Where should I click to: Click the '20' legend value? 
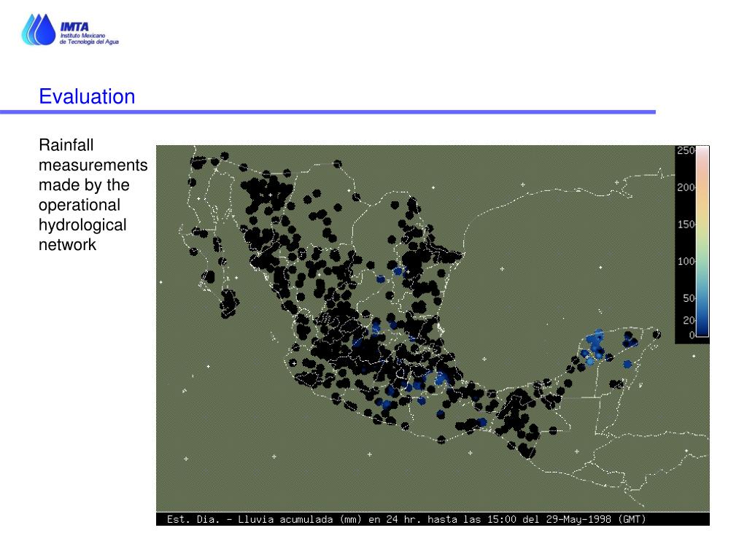(689, 321)
